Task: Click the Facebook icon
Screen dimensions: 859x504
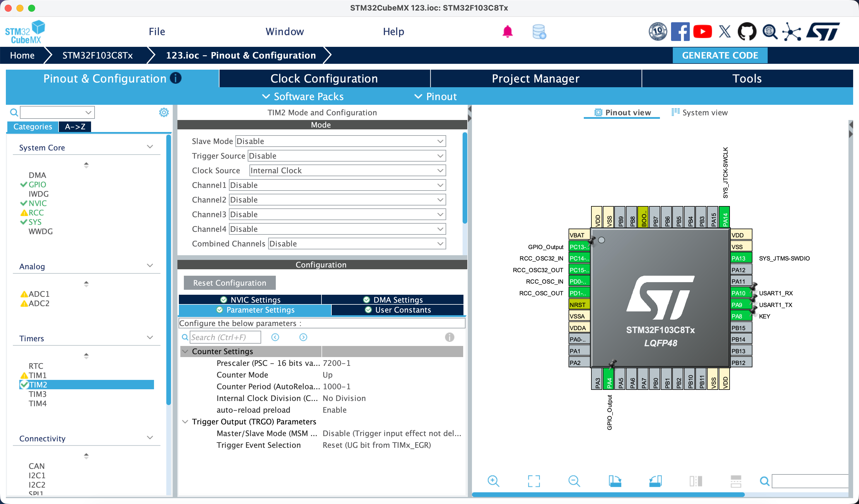Action: tap(680, 32)
